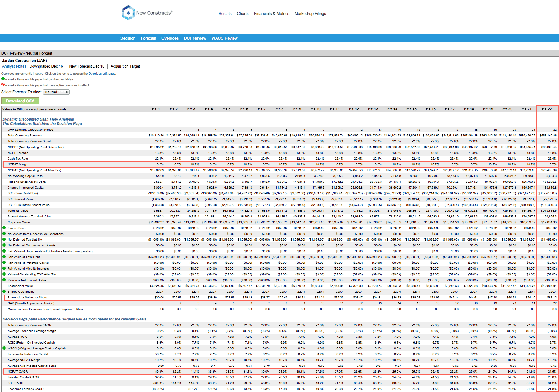Click the Download CSV button

[20, 101]
